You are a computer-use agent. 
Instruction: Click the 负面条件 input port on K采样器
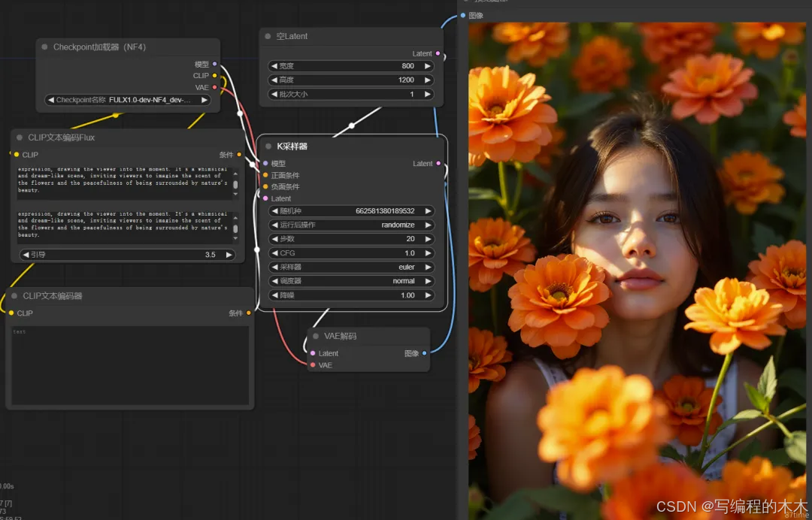click(x=265, y=186)
